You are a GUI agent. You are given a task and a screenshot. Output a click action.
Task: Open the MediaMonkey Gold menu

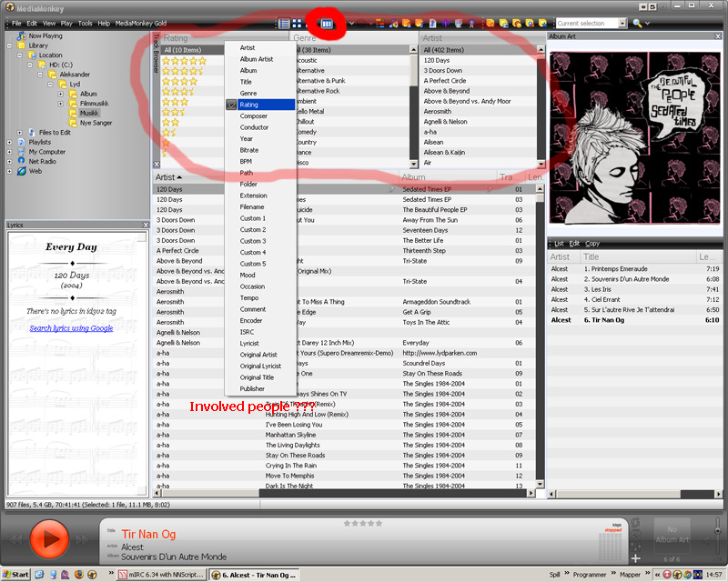(141, 24)
